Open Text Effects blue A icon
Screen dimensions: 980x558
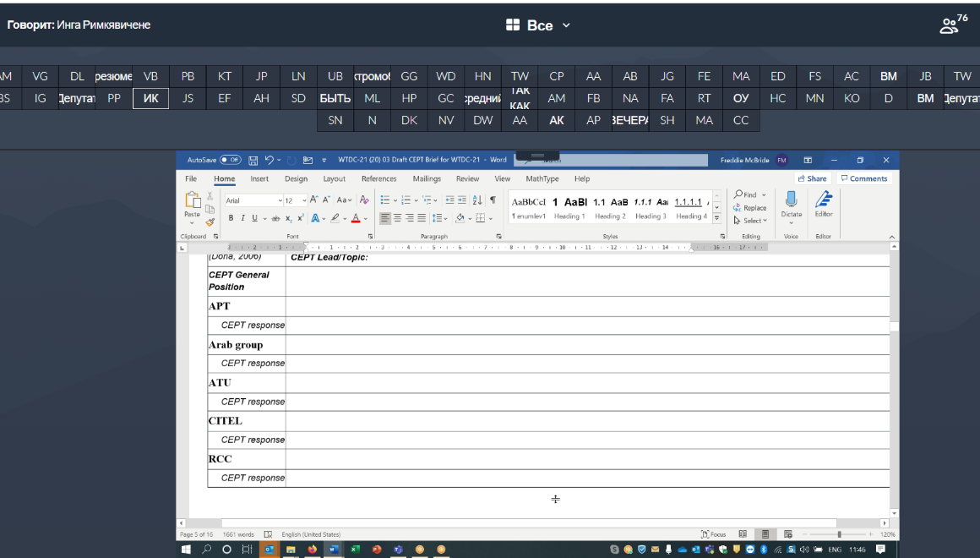pos(316,218)
